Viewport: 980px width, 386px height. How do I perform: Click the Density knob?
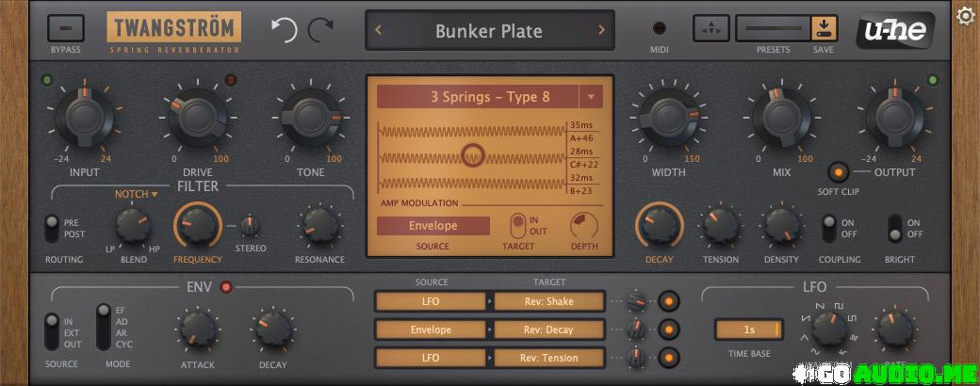point(782,225)
